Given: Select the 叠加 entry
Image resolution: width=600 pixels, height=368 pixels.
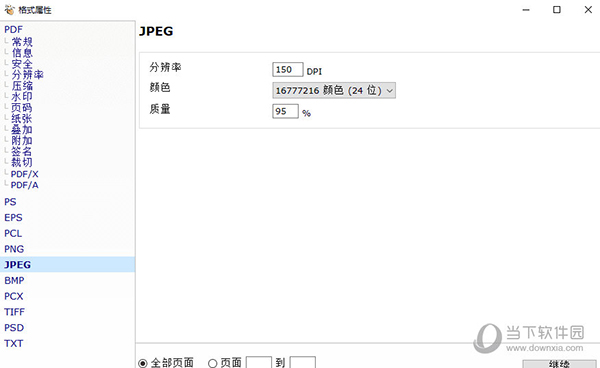Looking at the screenshot, I should click(x=22, y=130).
